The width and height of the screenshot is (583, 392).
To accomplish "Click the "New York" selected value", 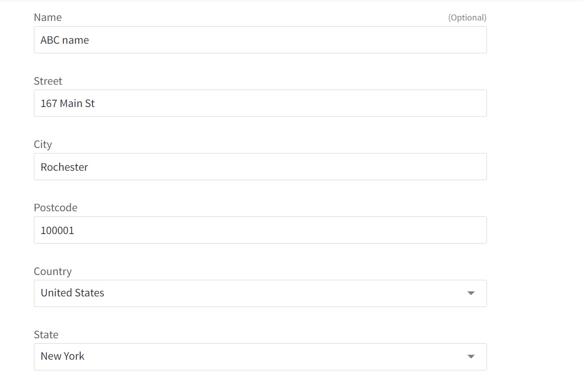I will click(62, 356).
